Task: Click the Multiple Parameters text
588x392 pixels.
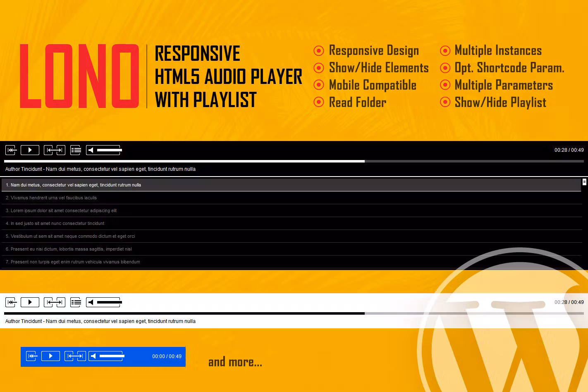Action: tap(504, 85)
